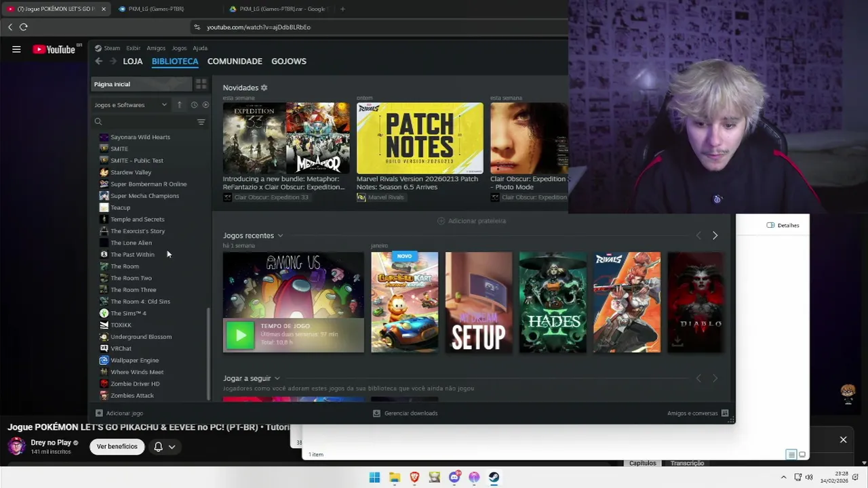Open advanced library filter options
The image size is (868, 488).
point(201,122)
